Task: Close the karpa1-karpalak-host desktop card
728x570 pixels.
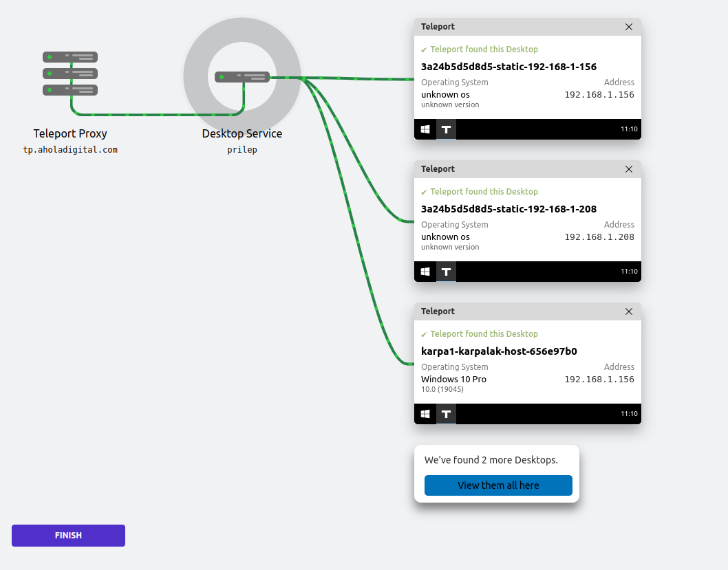Action: [629, 311]
